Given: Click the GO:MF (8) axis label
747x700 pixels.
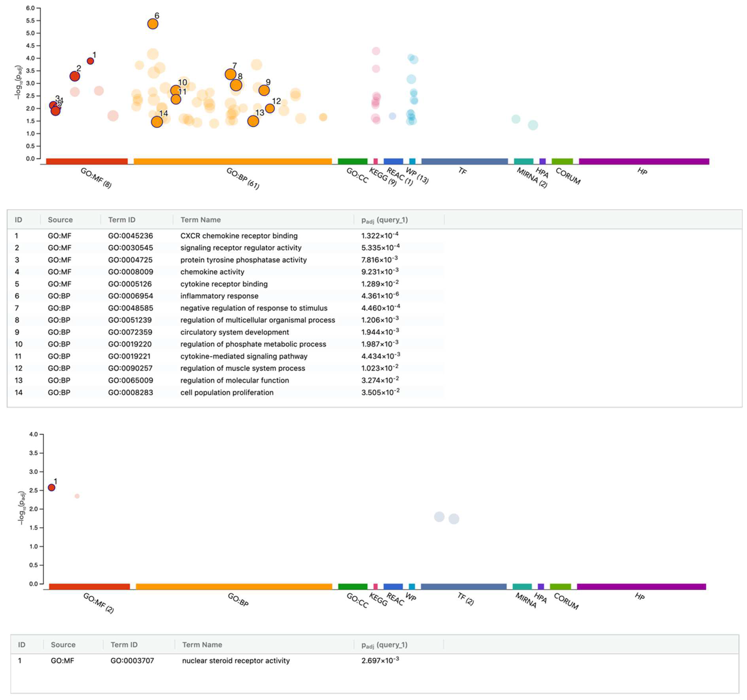Looking at the screenshot, I should pos(96,178).
